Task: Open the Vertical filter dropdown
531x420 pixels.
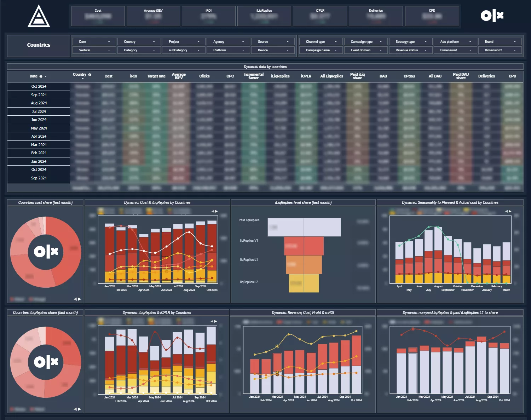Action: 94,50
